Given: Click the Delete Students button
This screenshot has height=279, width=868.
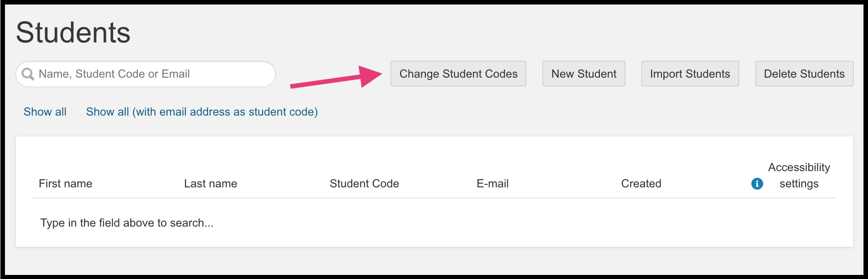Looking at the screenshot, I should [x=804, y=74].
